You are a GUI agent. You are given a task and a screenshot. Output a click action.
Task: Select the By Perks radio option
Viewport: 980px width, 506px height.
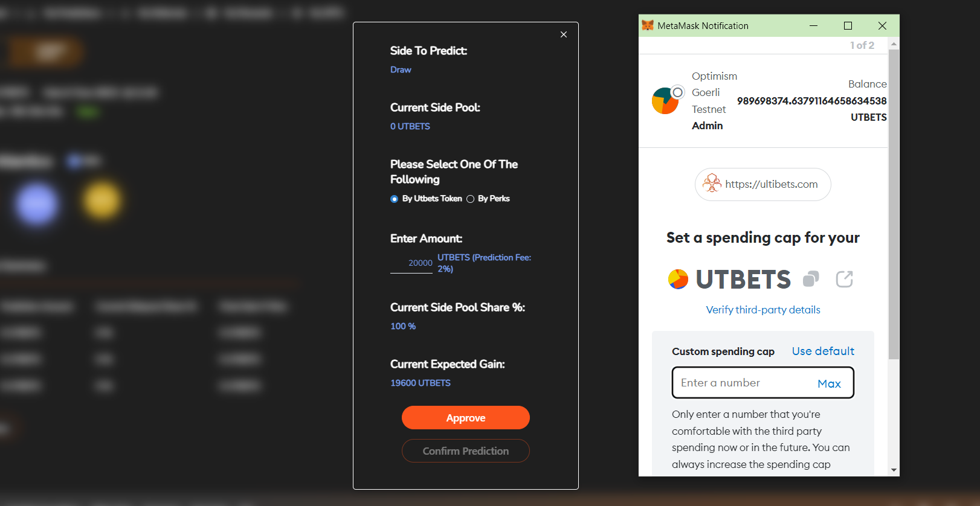point(470,199)
